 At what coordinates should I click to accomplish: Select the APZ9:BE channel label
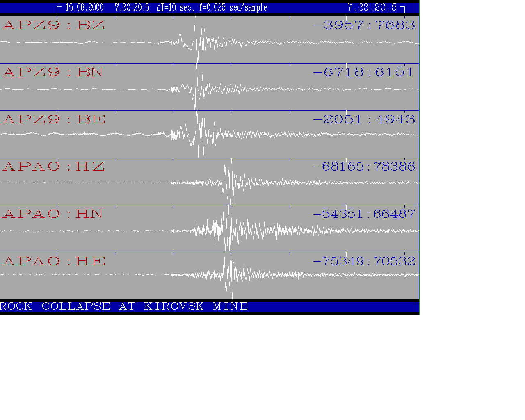[x=54, y=119]
